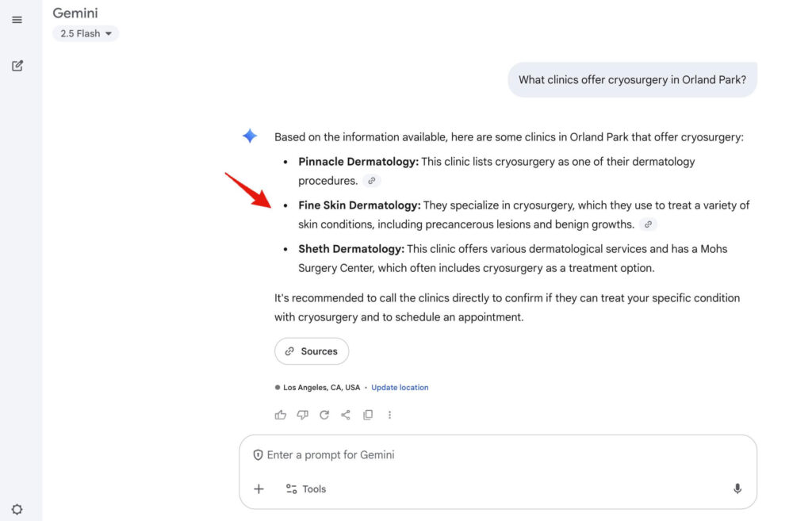Activate the microphone for voice input
This screenshot has height=521, width=812.
(737, 488)
